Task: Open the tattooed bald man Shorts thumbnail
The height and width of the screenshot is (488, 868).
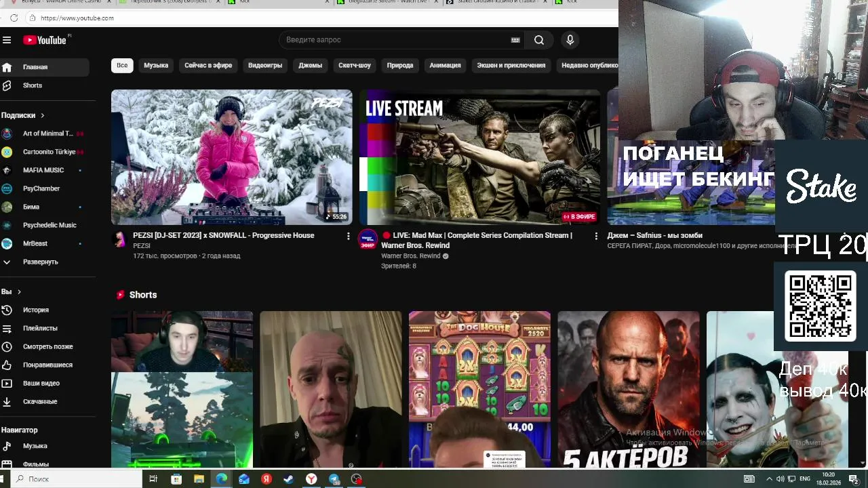Action: (x=331, y=390)
